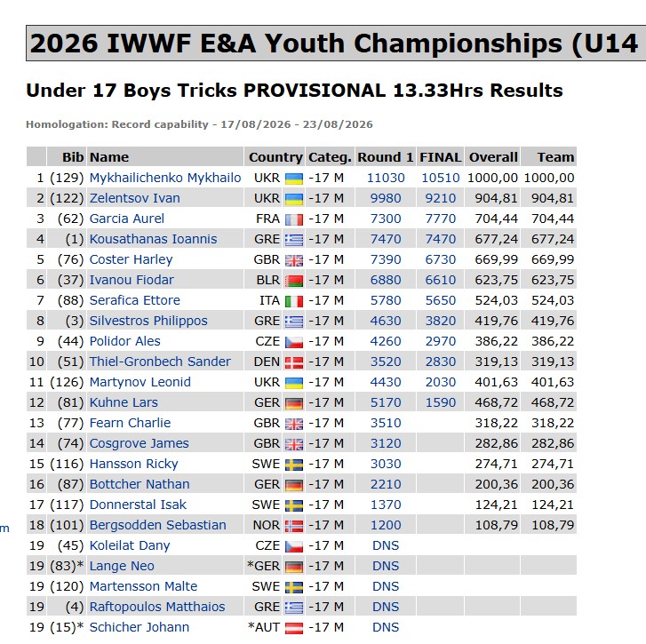Click the Ukraine flag beside Mykhailichenko Mykhailo
646x644 pixels.
pos(294,179)
